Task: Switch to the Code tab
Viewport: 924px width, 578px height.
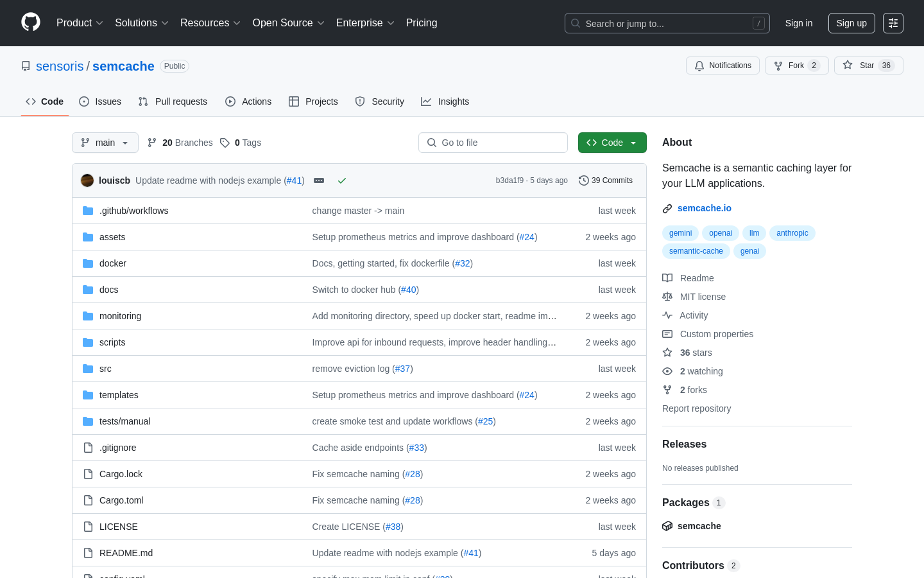Action: click(x=45, y=101)
